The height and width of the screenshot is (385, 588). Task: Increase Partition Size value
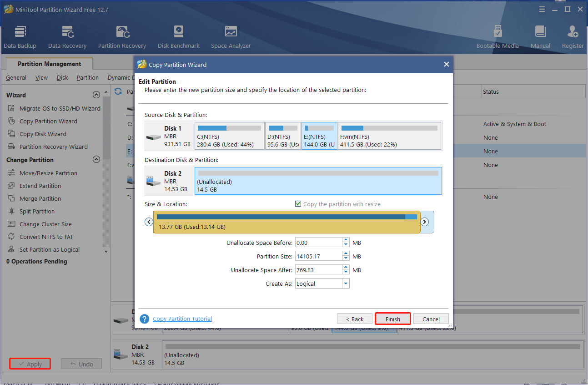click(x=346, y=254)
